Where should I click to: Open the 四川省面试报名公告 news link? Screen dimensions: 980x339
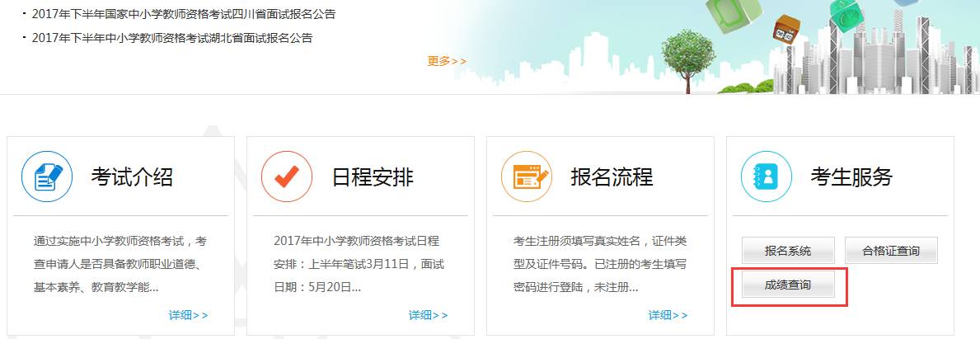[x=183, y=14]
